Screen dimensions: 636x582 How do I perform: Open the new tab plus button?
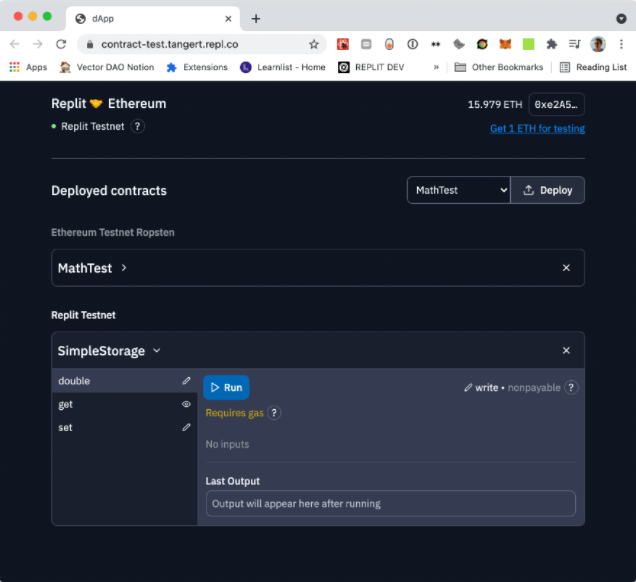click(x=256, y=19)
